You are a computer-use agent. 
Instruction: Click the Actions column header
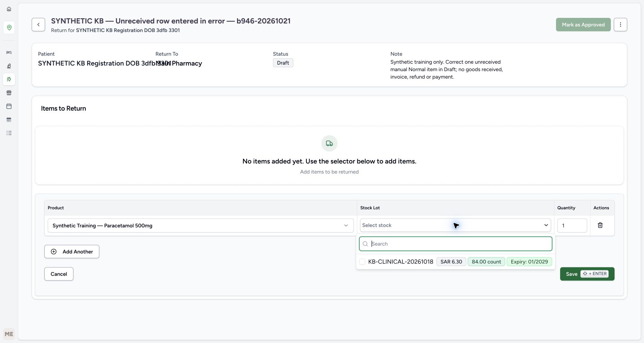[x=601, y=208]
